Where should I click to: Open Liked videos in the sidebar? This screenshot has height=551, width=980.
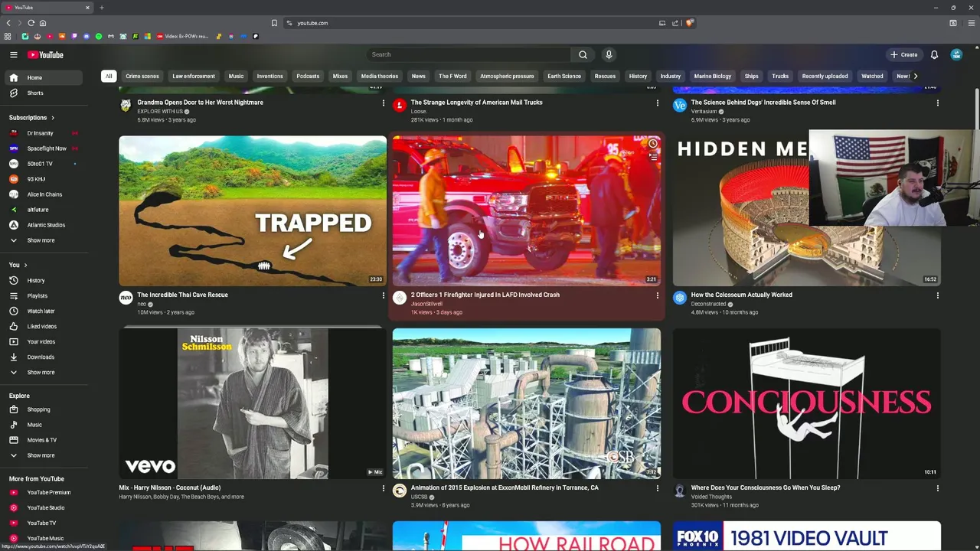(42, 326)
